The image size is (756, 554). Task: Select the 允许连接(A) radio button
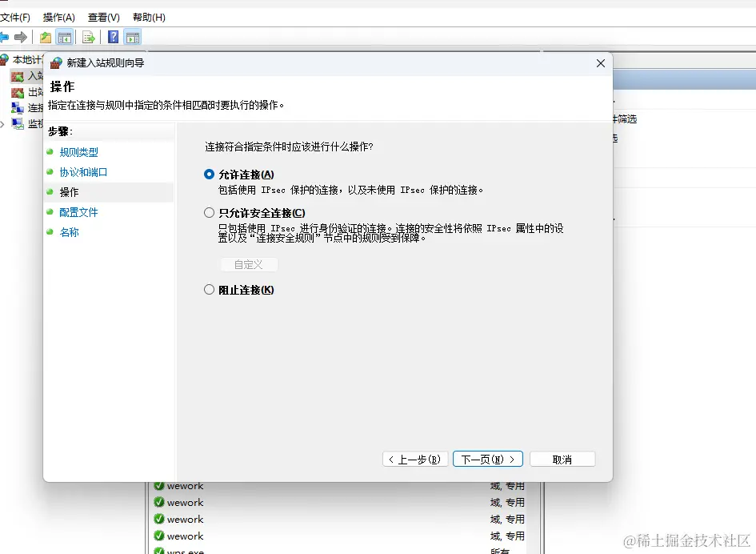pos(209,175)
